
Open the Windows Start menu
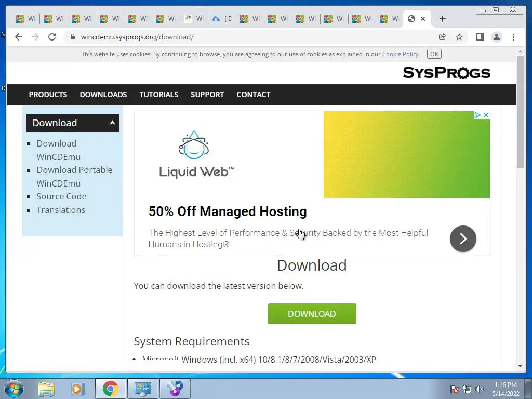click(14, 389)
